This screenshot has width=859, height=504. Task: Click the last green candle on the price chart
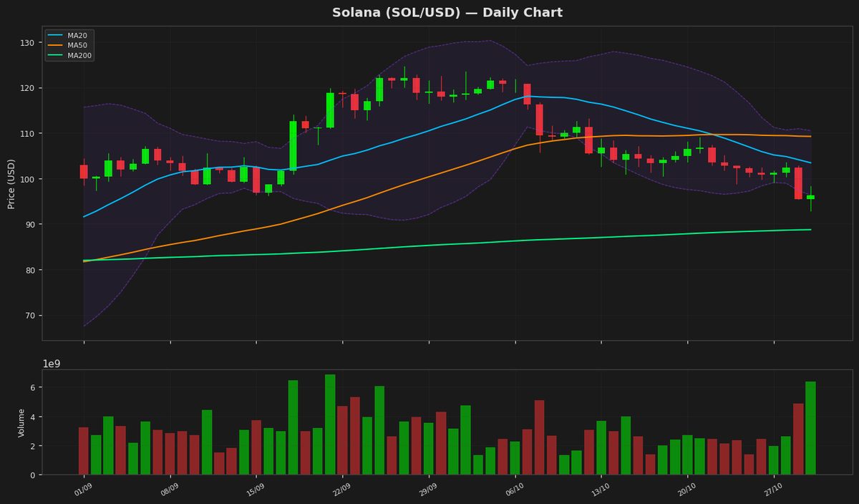tap(810, 197)
